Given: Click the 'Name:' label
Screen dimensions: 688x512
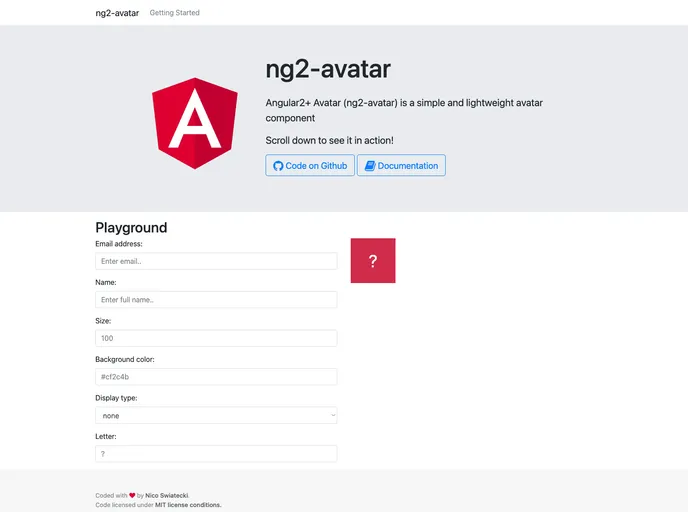Looking at the screenshot, I should coord(106,282).
